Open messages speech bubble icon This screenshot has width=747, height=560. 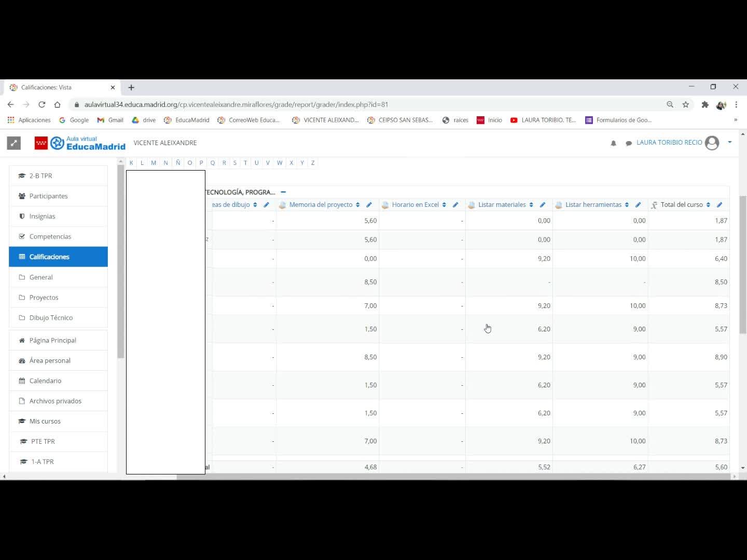click(x=629, y=143)
